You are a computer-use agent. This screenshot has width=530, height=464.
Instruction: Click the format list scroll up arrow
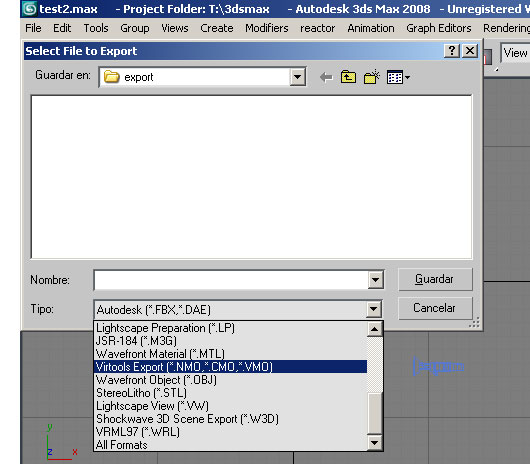pos(375,329)
